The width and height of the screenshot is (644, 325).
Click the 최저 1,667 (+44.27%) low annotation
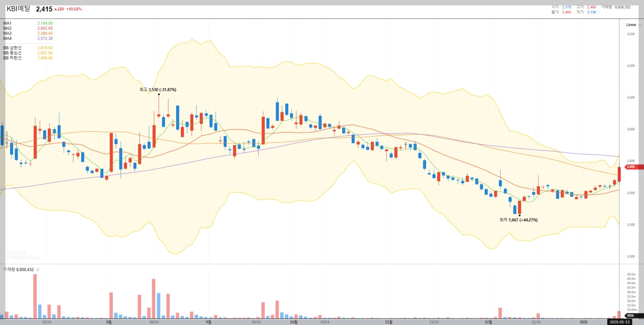point(519,220)
